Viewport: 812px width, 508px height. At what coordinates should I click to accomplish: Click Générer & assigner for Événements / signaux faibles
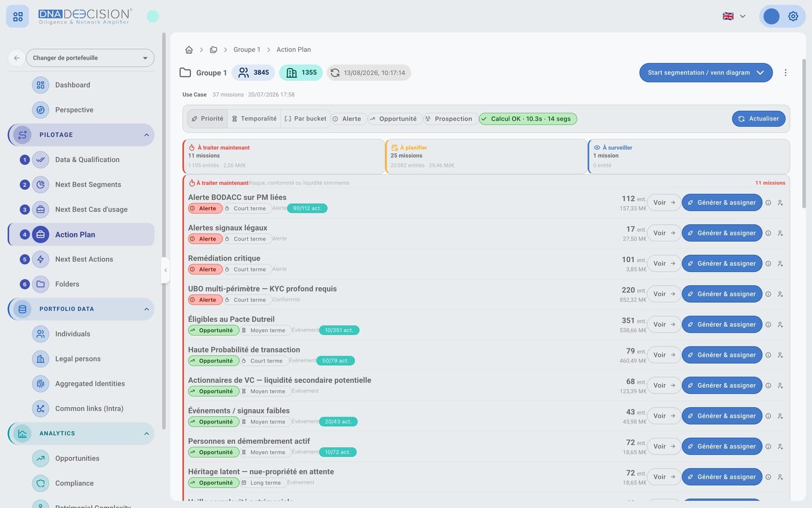[x=722, y=416]
